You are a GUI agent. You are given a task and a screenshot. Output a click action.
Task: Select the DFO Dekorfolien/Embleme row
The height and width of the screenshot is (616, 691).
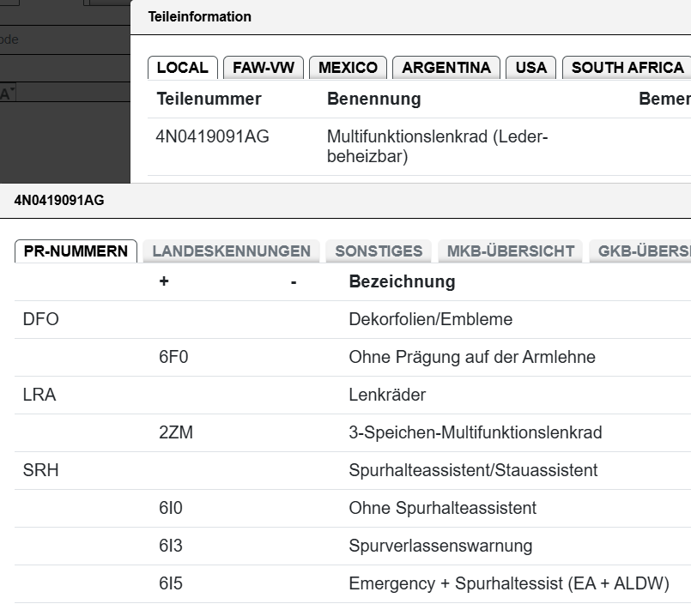(353, 320)
